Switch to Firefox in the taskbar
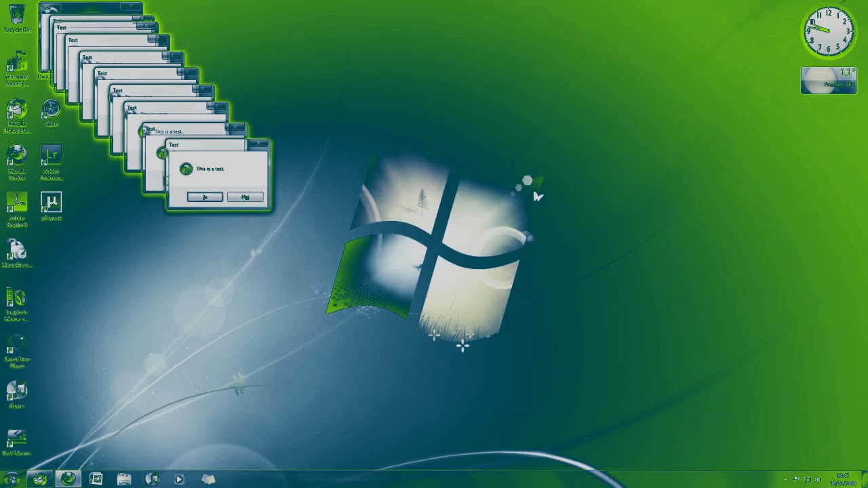The width and height of the screenshot is (868, 488). tap(68, 479)
